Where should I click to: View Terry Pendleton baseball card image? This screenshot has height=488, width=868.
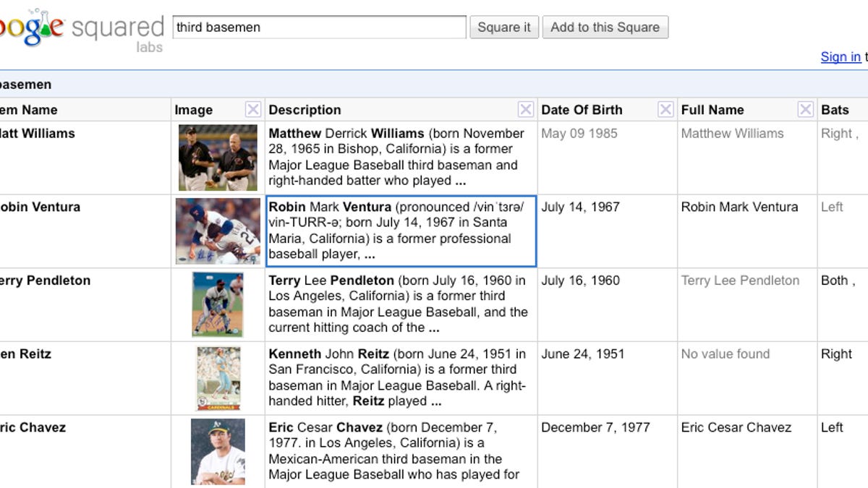[218, 304]
